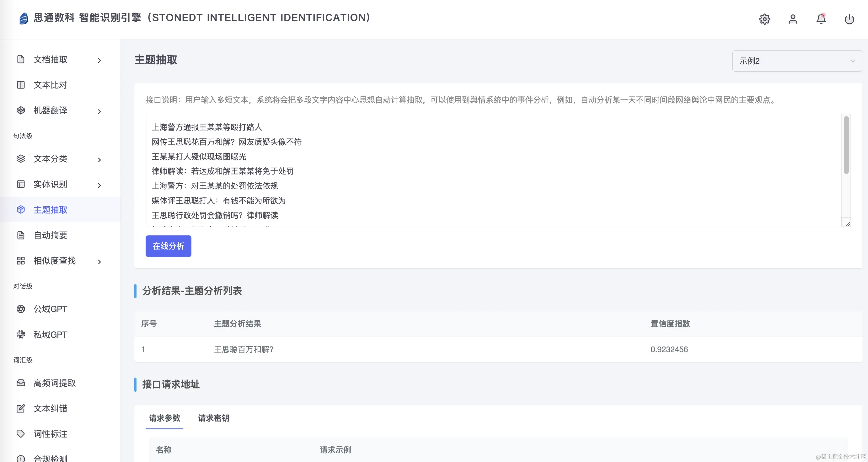Open the 文本比对 menu item
868x462 pixels.
click(x=51, y=85)
